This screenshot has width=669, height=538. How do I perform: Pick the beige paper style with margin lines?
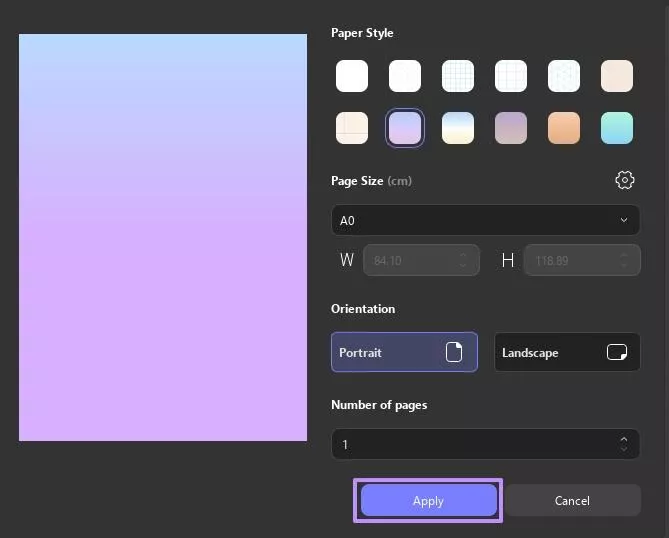[x=352, y=128]
